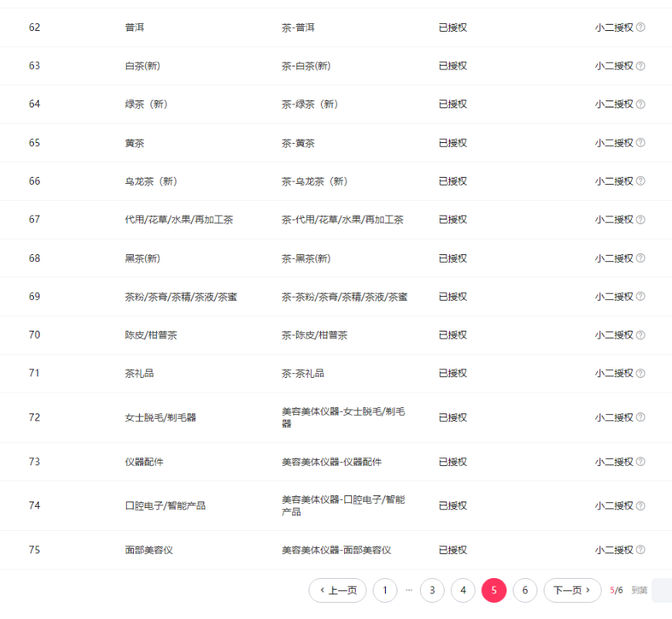
Task: Click help icon in row 75 面部美容仪
Action: [640, 550]
